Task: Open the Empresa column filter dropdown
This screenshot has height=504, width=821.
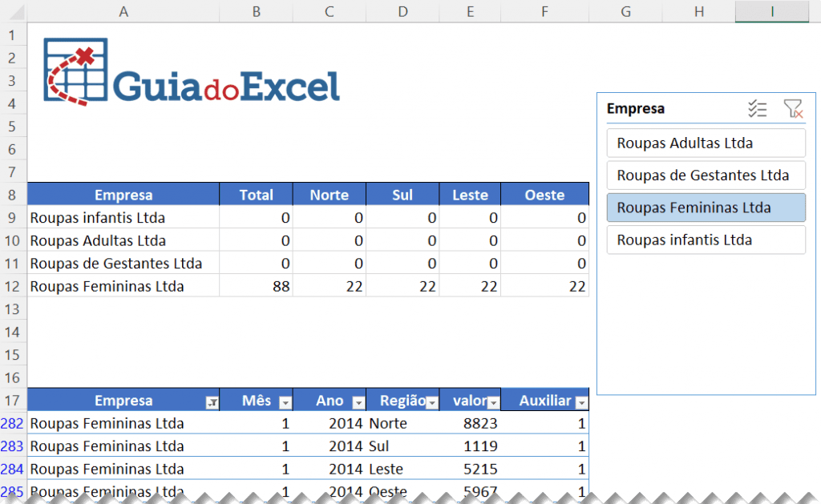Action: click(x=212, y=402)
